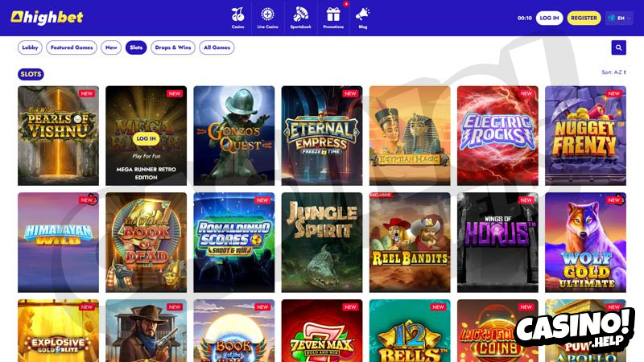Open 7even Max game tile
The width and height of the screenshot is (644, 362).
point(322,331)
